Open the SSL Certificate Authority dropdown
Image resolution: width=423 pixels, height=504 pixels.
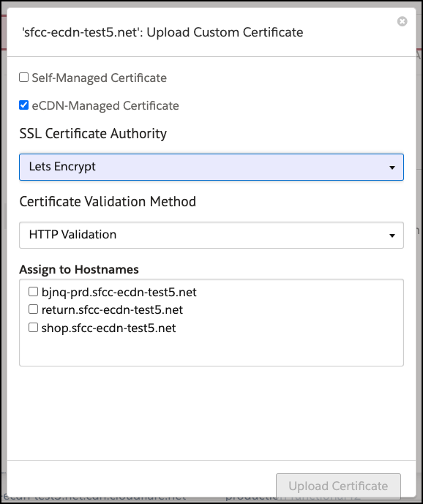point(211,167)
